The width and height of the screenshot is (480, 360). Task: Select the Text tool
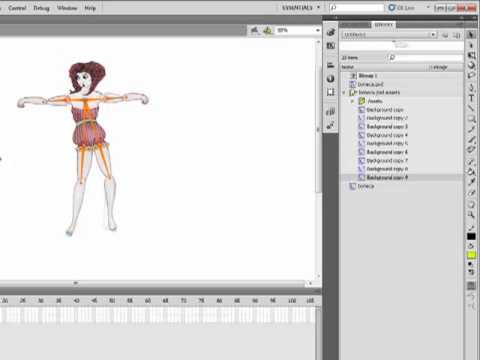tap(471, 98)
